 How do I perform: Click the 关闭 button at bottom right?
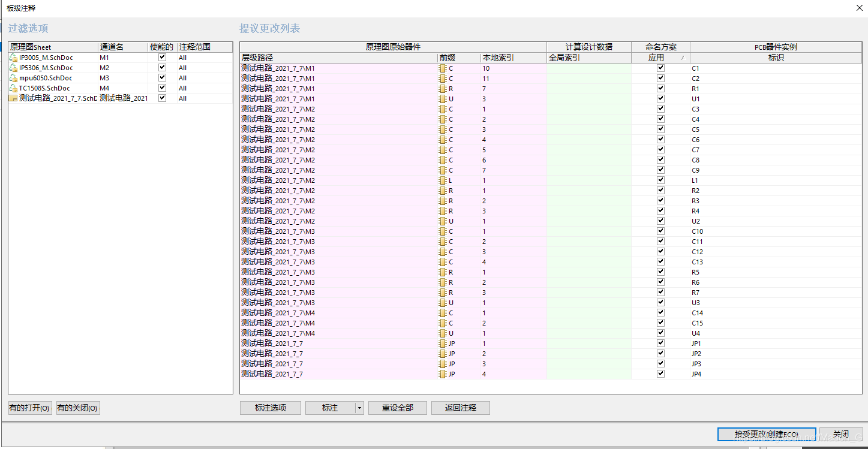[841, 435]
